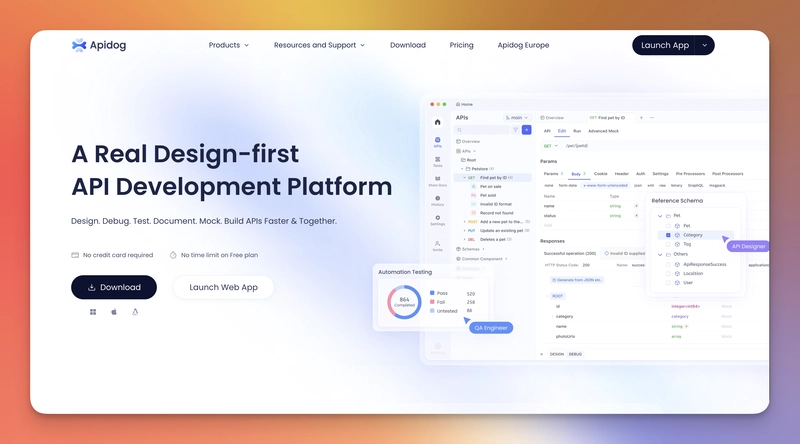The width and height of the screenshot is (800, 444).
Task: Check the ApiResponseSuccess checkbox
Action: (x=668, y=264)
